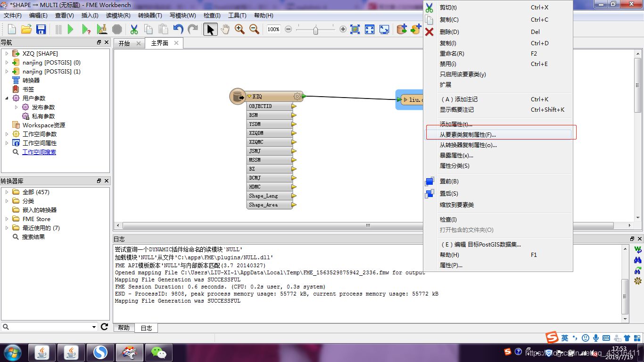Viewport: 644px width, 362px height.
Task: Click the stop translation icon
Action: (117, 29)
